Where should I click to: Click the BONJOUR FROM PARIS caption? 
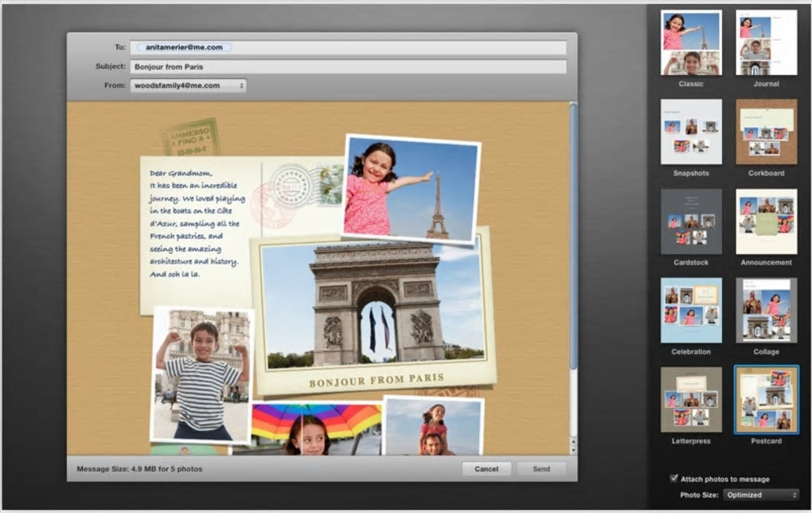(376, 380)
